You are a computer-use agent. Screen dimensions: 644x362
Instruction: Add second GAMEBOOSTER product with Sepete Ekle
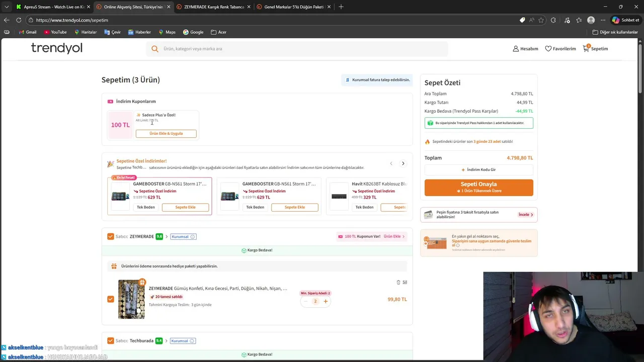(294, 207)
